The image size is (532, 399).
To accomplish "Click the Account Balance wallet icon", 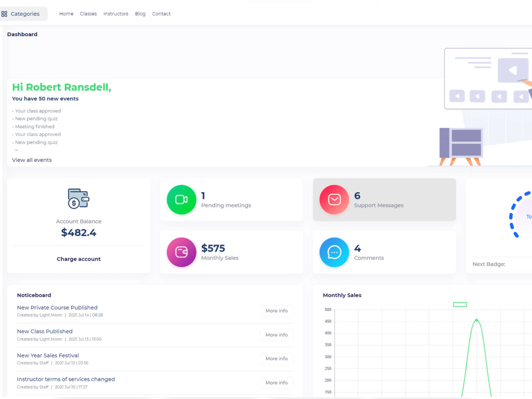I will [78, 198].
